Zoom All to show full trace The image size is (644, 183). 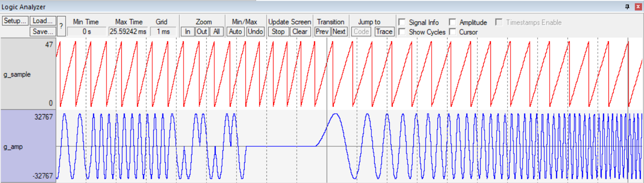coord(217,32)
